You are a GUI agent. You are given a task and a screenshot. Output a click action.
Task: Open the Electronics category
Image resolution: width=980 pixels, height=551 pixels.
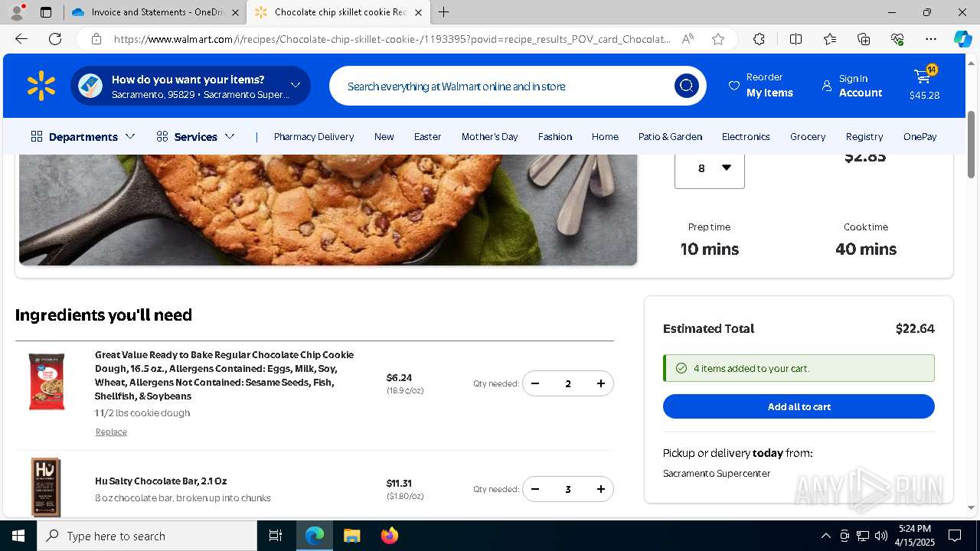click(746, 136)
